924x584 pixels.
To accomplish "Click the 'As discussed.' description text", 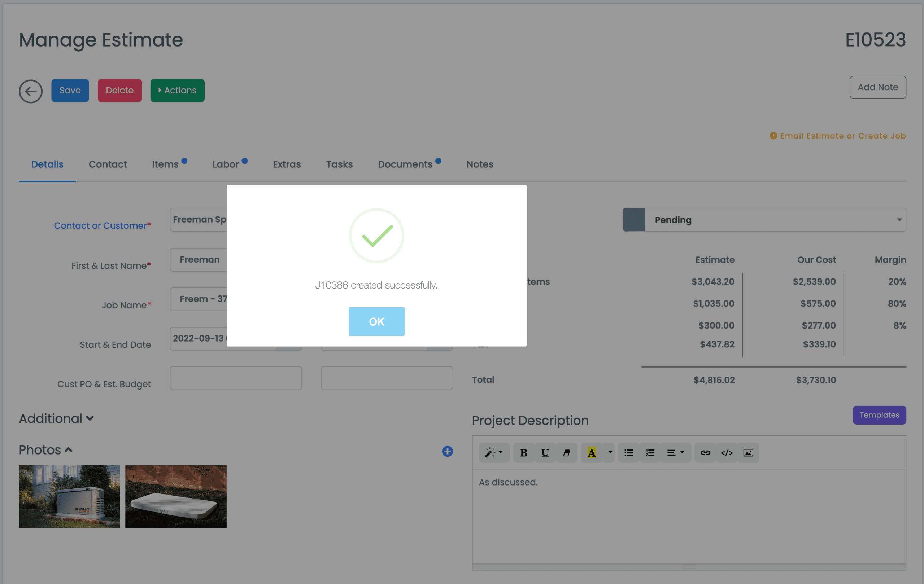I will [x=508, y=482].
